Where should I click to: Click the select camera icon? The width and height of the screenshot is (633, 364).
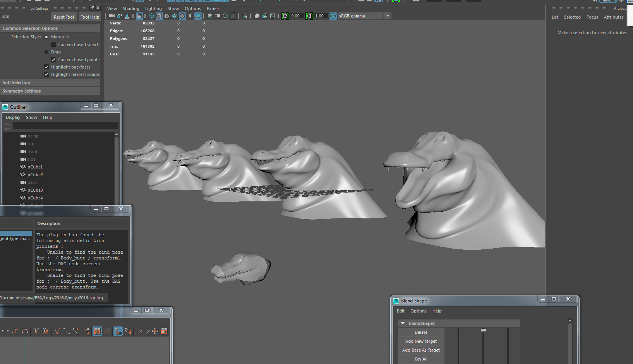coord(112,16)
